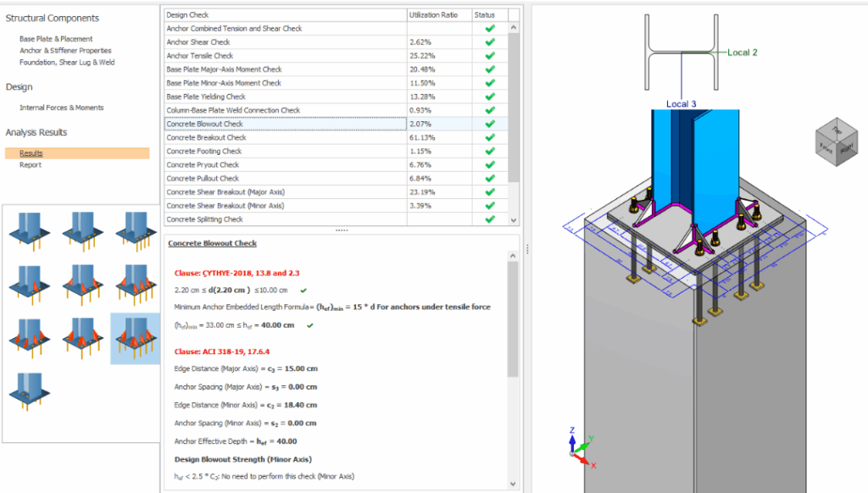Click the green check for Concrete Breakout Check
Screen dimensions: 868x493
(x=489, y=137)
